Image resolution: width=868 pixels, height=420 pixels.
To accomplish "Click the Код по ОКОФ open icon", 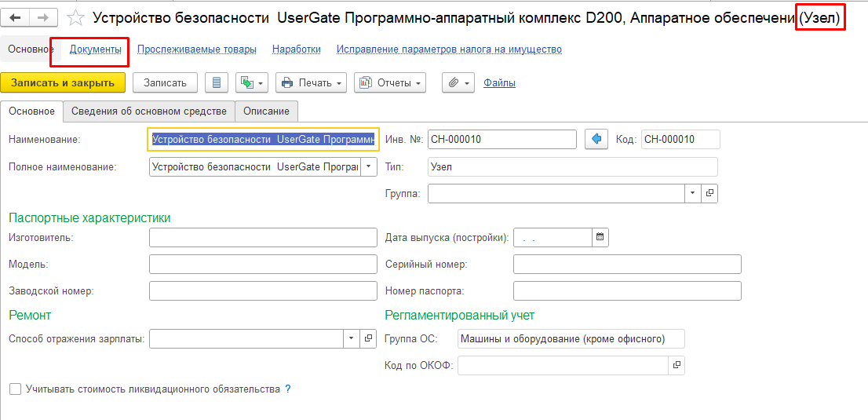I will (x=676, y=365).
